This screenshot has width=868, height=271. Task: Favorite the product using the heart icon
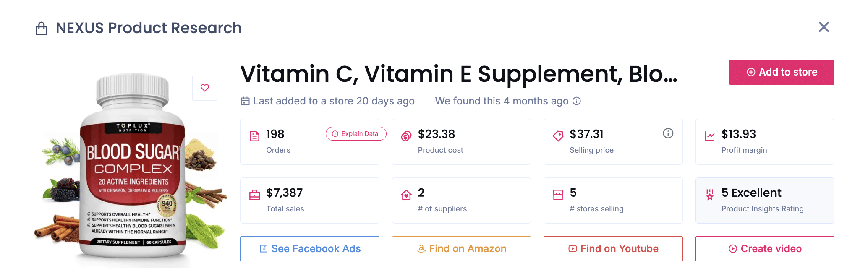point(204,88)
